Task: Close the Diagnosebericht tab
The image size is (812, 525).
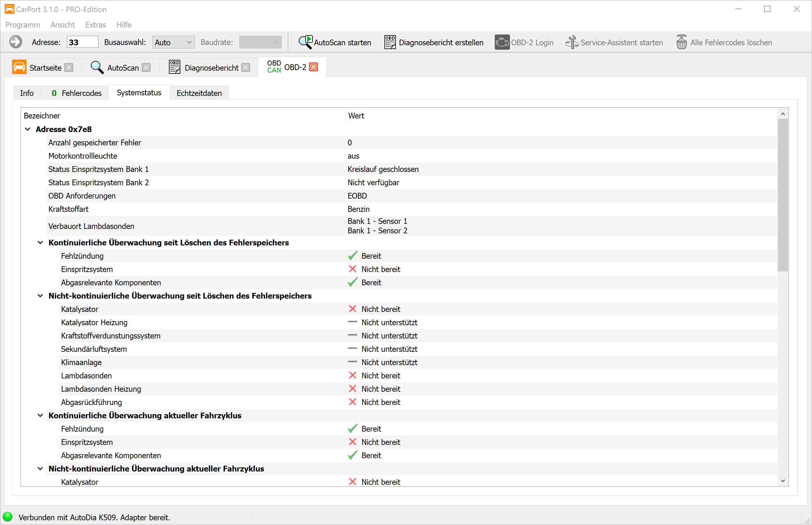Action: [x=246, y=67]
